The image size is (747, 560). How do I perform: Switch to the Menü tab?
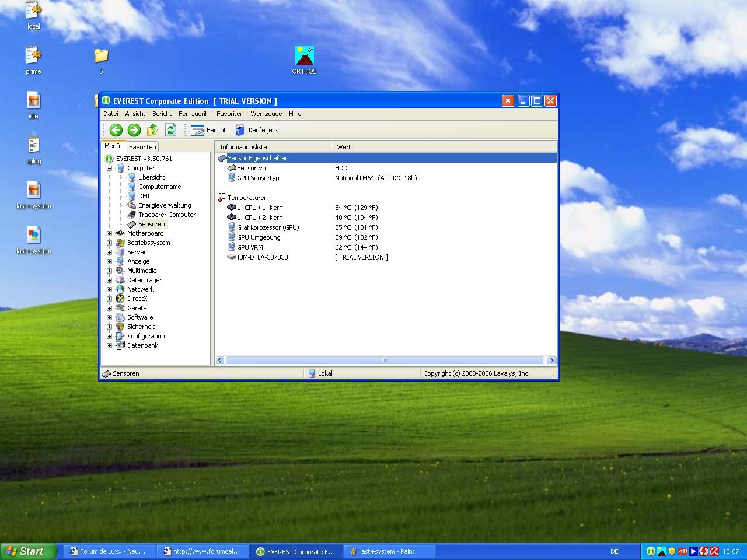pos(113,146)
